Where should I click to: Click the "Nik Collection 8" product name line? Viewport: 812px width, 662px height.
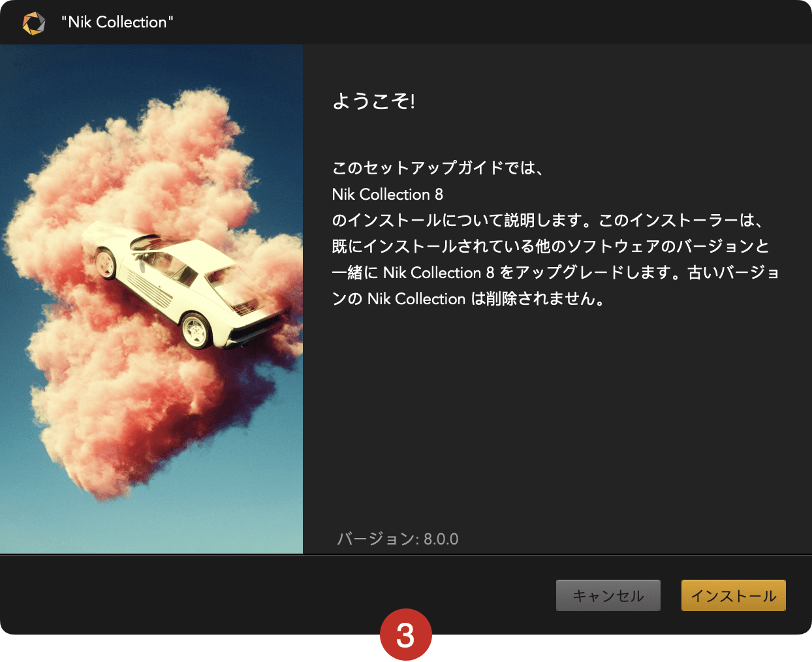point(388,194)
